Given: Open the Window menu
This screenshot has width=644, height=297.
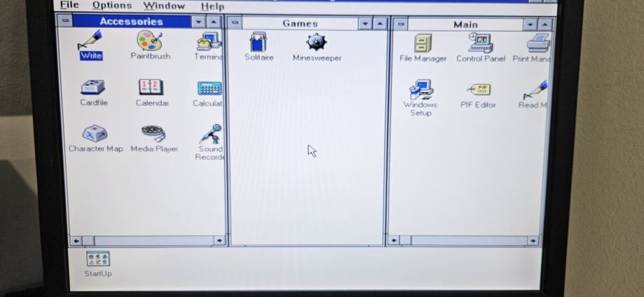Looking at the screenshot, I should 164,6.
